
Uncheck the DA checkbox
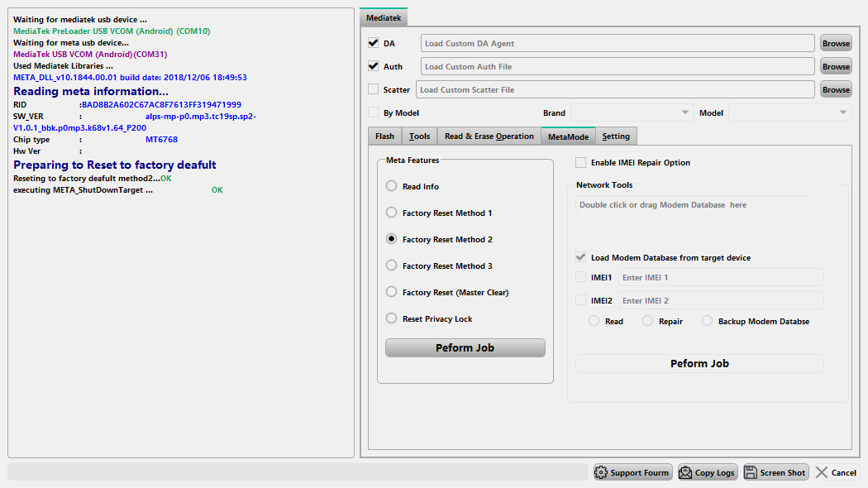click(x=374, y=43)
